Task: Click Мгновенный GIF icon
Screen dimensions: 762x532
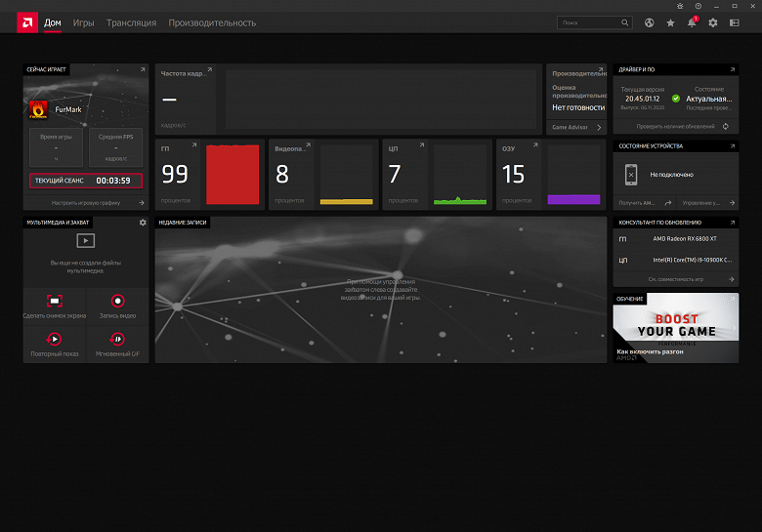Action: (x=117, y=339)
